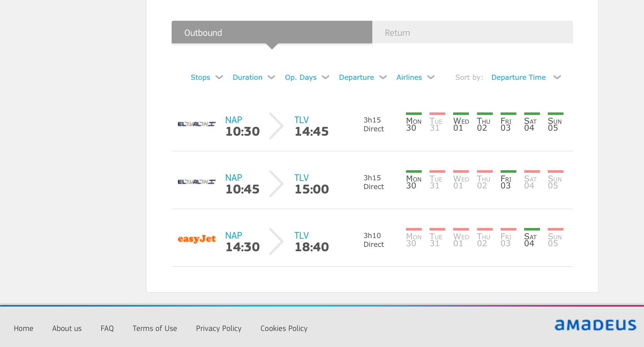Screen dimensions: 644x347
Task: Click arrow icon on the 14:30 easyJet flight
Action: coord(276,241)
